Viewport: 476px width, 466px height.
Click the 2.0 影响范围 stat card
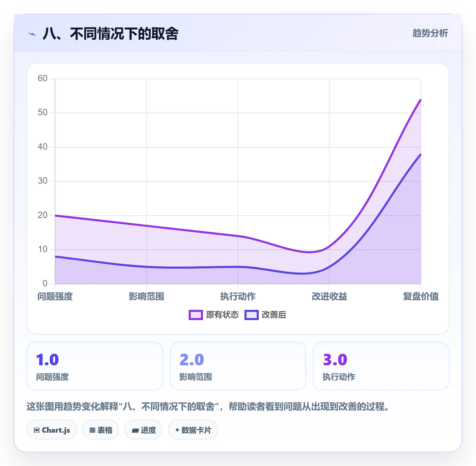click(238, 366)
